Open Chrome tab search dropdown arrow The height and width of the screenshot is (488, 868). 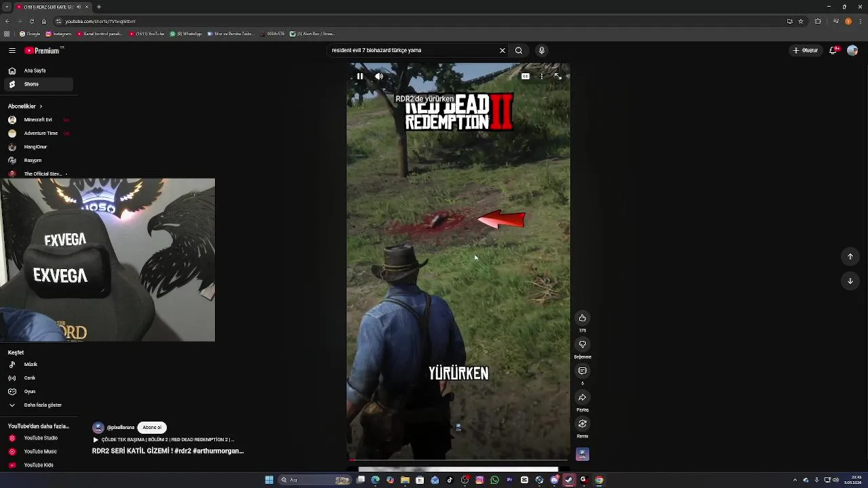pyautogui.click(x=6, y=7)
